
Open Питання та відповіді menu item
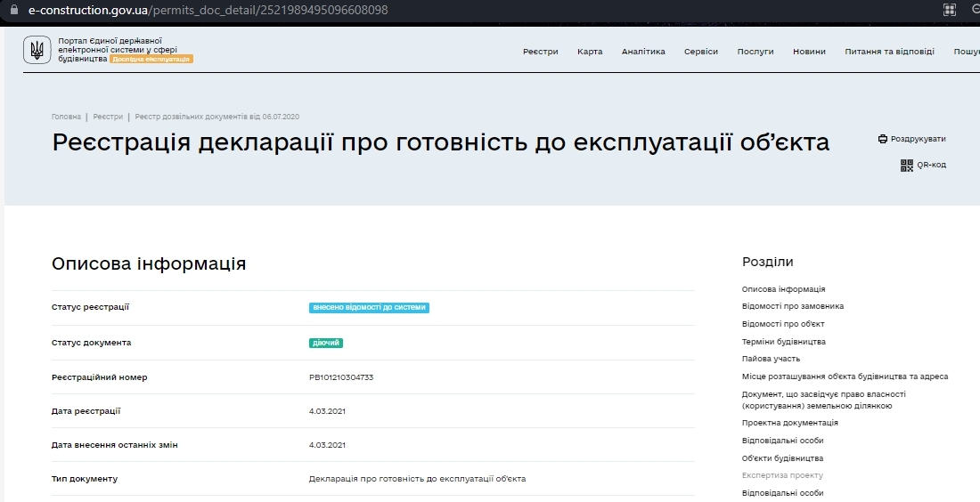click(889, 52)
